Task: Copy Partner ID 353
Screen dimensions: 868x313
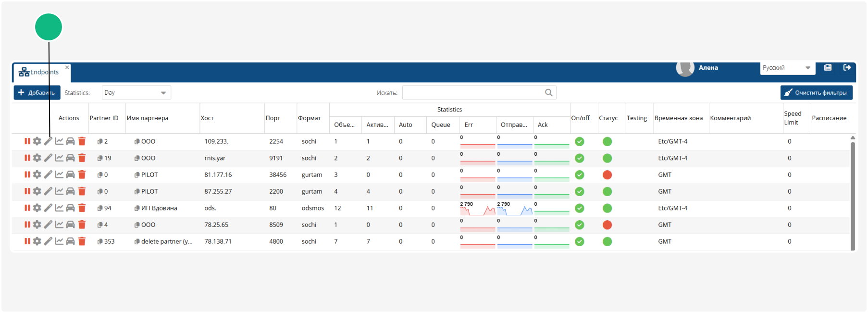Action: [x=100, y=241]
